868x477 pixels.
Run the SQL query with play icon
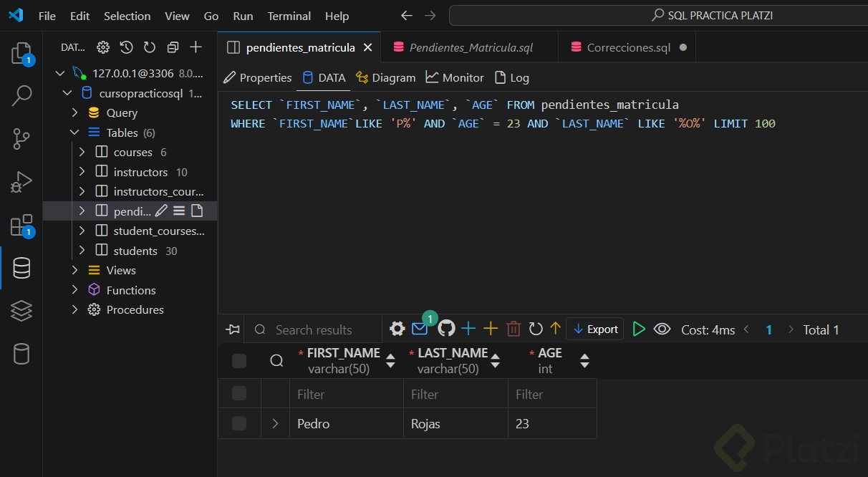tap(639, 329)
